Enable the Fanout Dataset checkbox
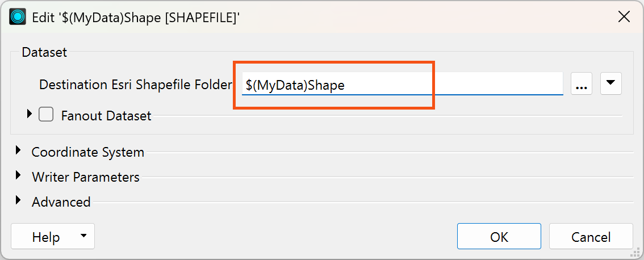The width and height of the screenshot is (644, 260). (x=46, y=115)
